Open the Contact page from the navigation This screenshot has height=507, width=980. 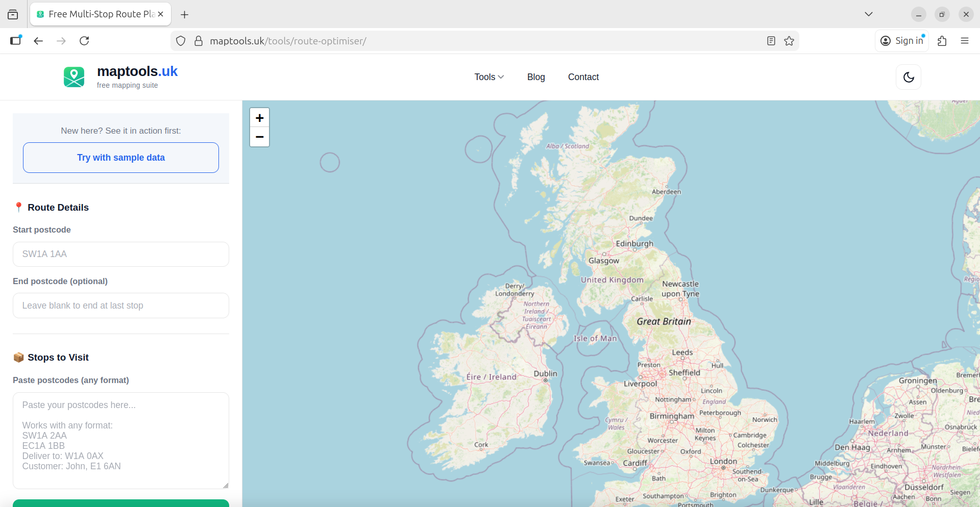coord(583,77)
